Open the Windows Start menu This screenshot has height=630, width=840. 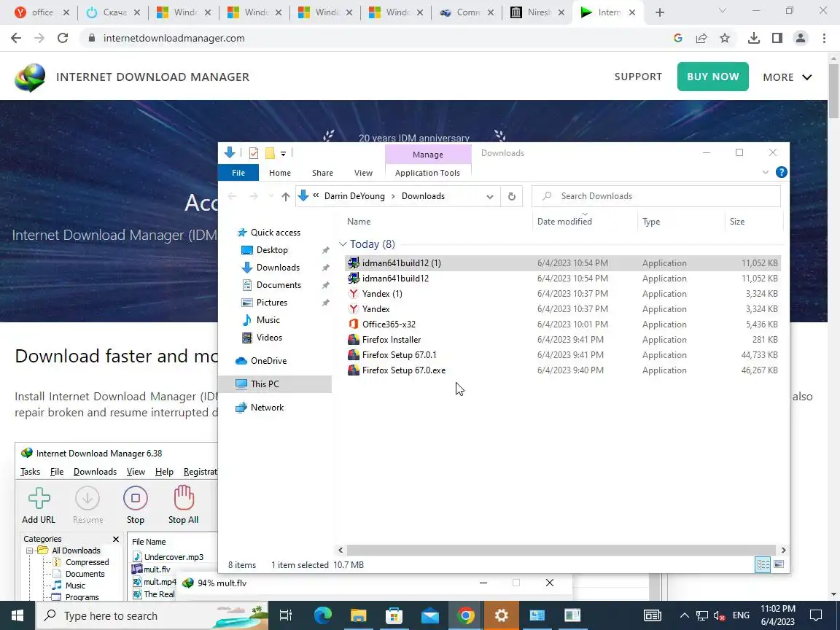(17, 615)
